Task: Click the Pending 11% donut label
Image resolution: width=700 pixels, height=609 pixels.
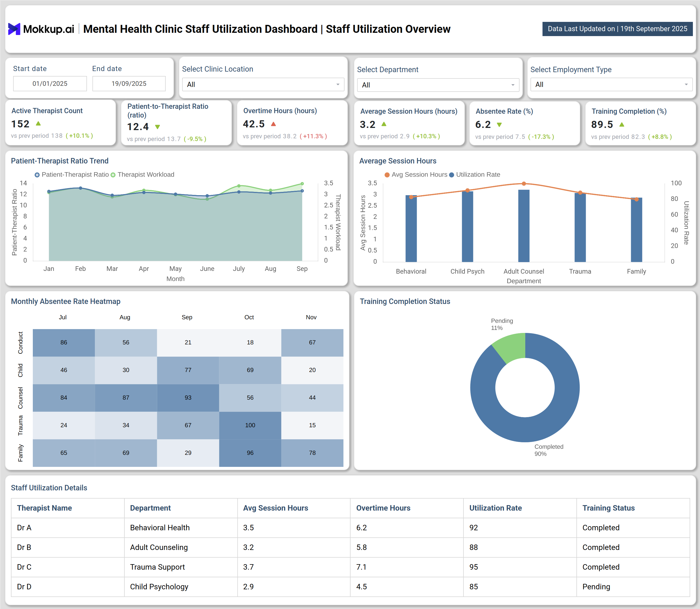Action: (502, 324)
